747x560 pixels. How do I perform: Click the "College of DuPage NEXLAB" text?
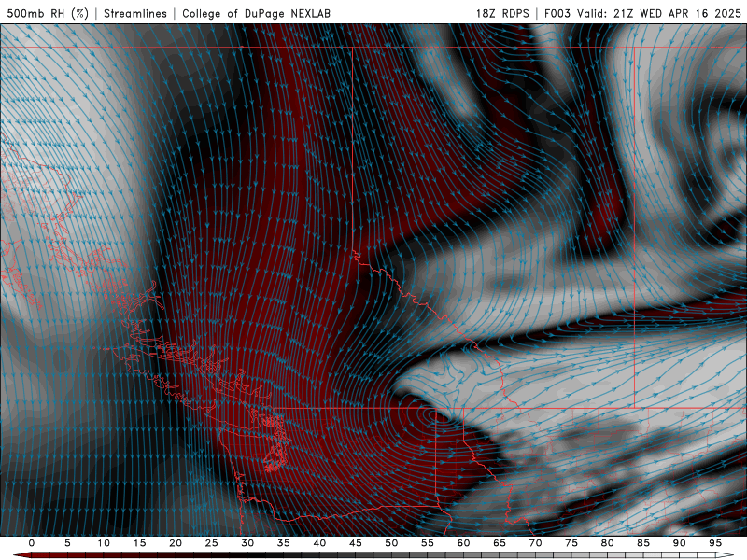(x=256, y=13)
